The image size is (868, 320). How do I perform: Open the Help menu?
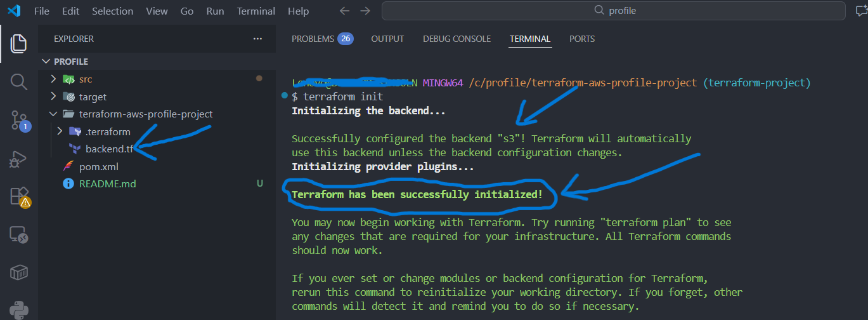tap(298, 11)
